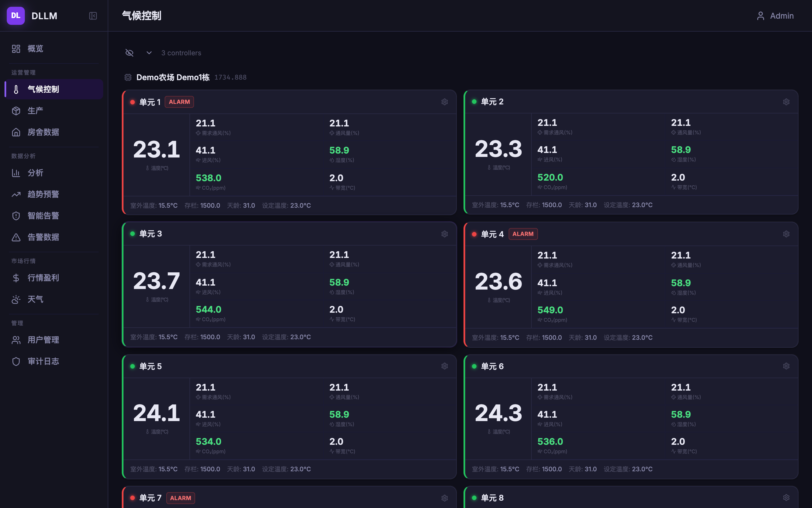Image resolution: width=812 pixels, height=508 pixels.
Task: Click 单元 3 green status dot
Action: click(133, 233)
